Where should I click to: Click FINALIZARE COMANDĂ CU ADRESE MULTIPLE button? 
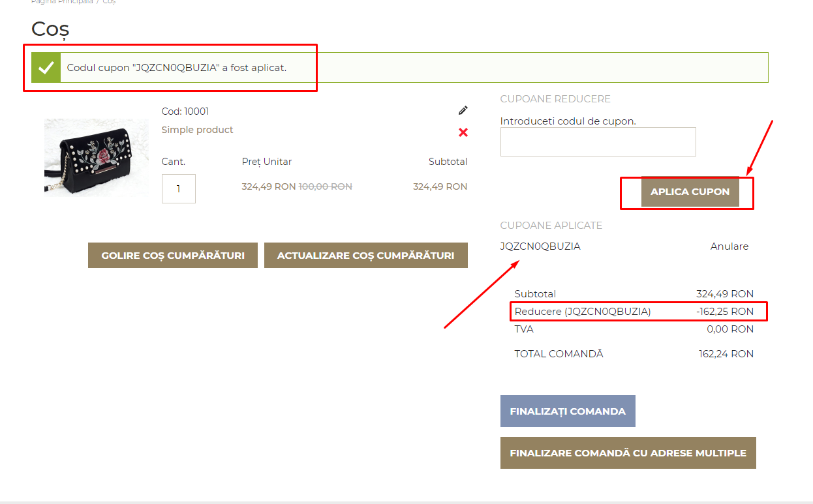tap(628, 452)
